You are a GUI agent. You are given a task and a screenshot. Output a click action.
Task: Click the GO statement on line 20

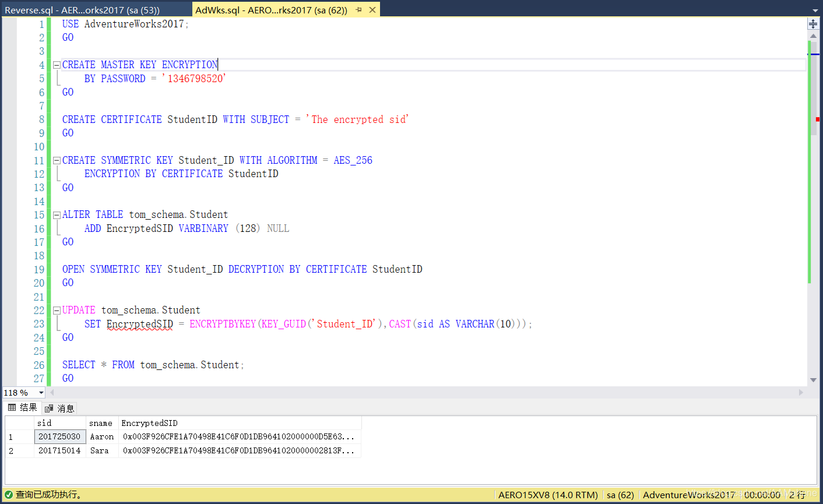pos(68,283)
